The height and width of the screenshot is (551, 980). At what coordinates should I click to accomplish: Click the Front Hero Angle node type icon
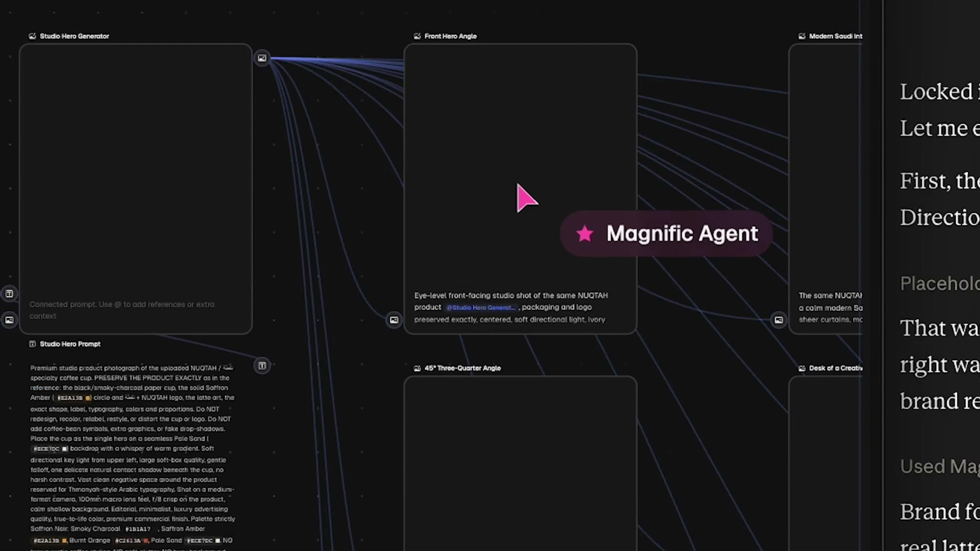(417, 36)
